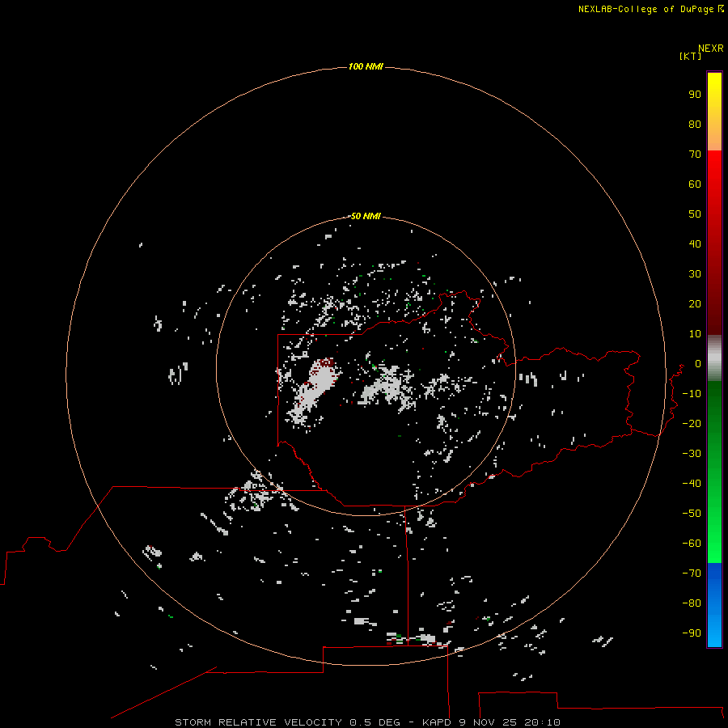Image resolution: width=728 pixels, height=728 pixels.
Task: Click the -60 value on the velocity scale
Action: pyautogui.click(x=692, y=544)
